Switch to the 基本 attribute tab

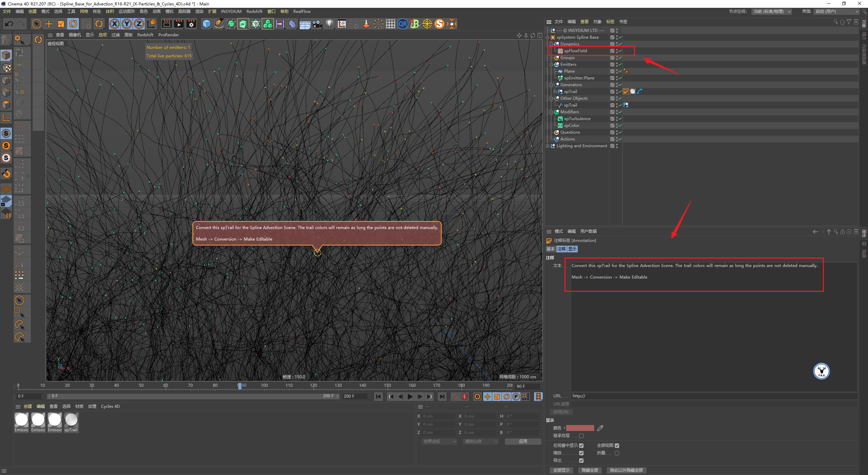pyautogui.click(x=550, y=249)
